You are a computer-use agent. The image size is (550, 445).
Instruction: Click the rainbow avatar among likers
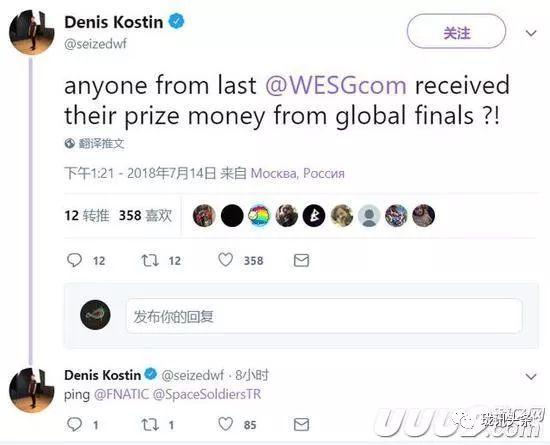click(259, 215)
